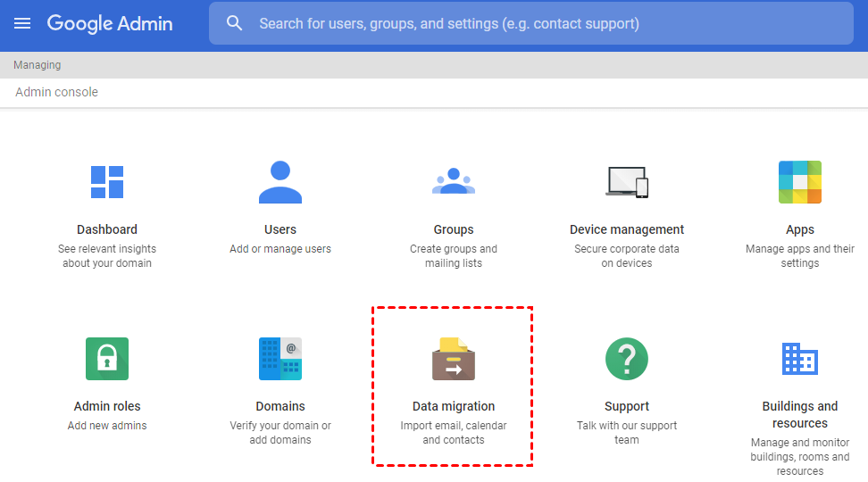Open the Device management icon
Screen dimensions: 868x482
point(627,181)
